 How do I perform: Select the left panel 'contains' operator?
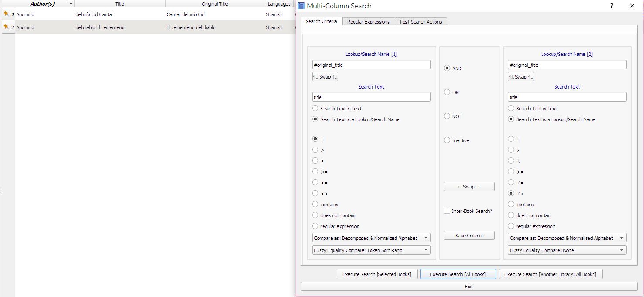[315, 204]
